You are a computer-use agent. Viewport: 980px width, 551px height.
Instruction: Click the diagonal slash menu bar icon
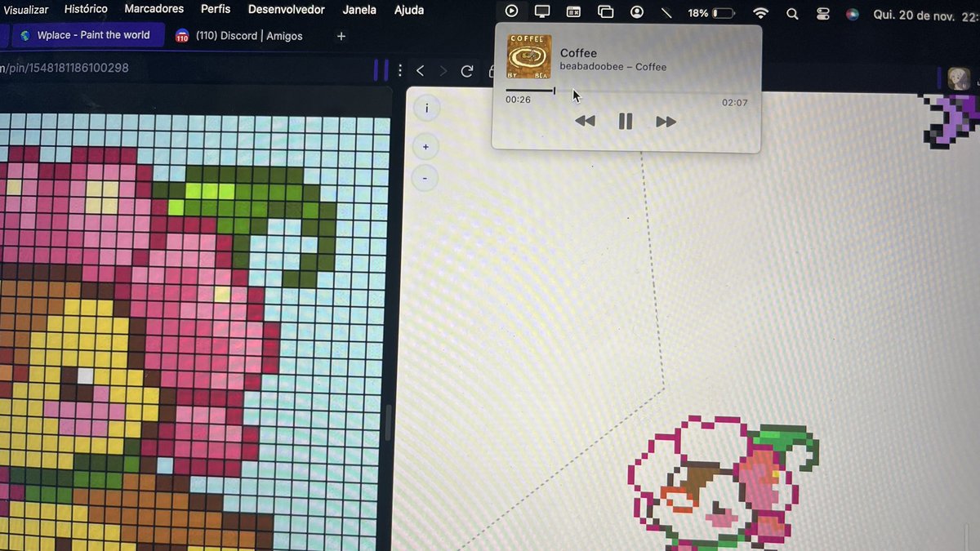tap(666, 12)
